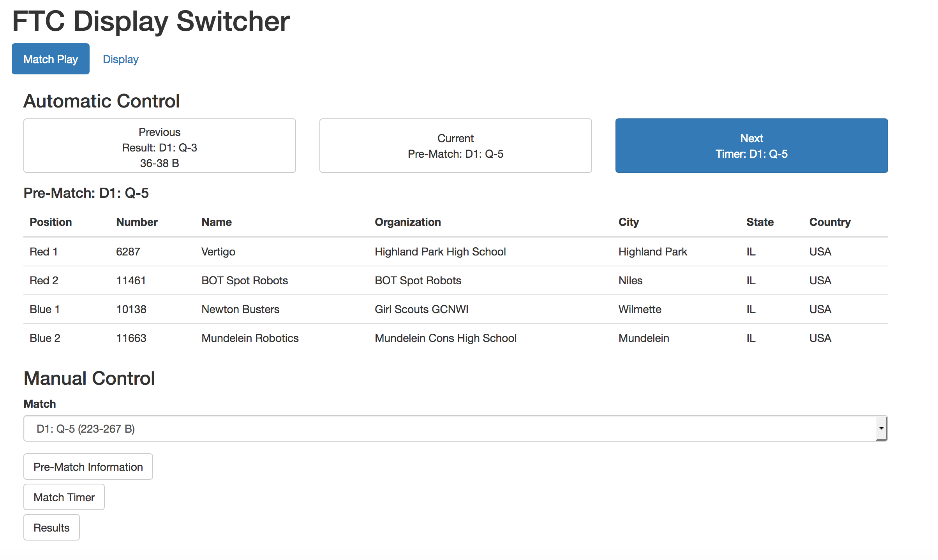Screen dimensions: 938x560
Task: Switch to the Display tab
Action: point(120,59)
